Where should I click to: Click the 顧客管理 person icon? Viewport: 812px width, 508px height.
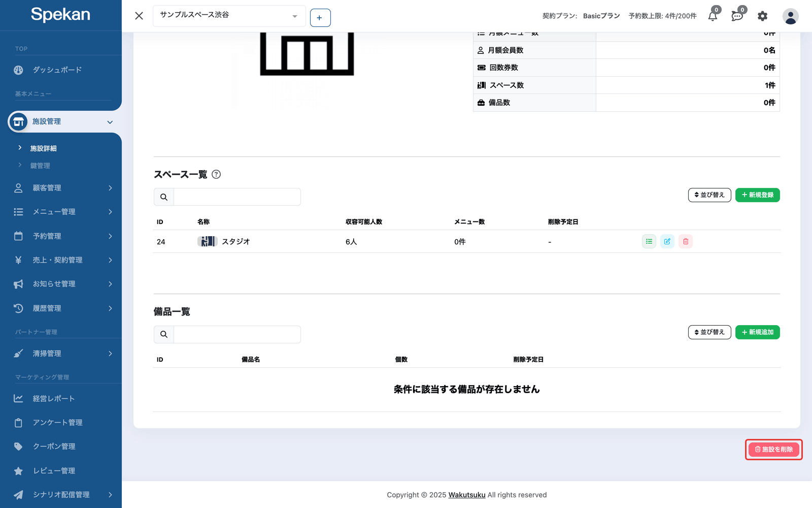[18, 188]
